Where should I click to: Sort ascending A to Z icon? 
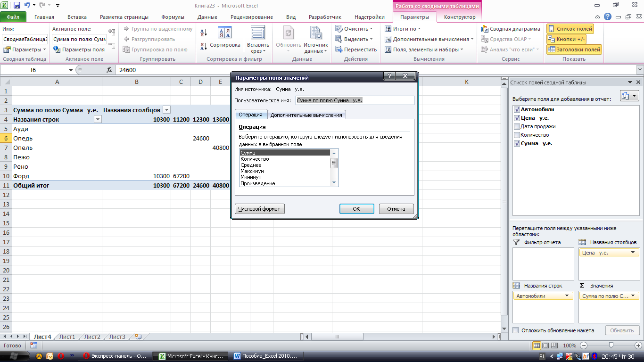tap(204, 33)
